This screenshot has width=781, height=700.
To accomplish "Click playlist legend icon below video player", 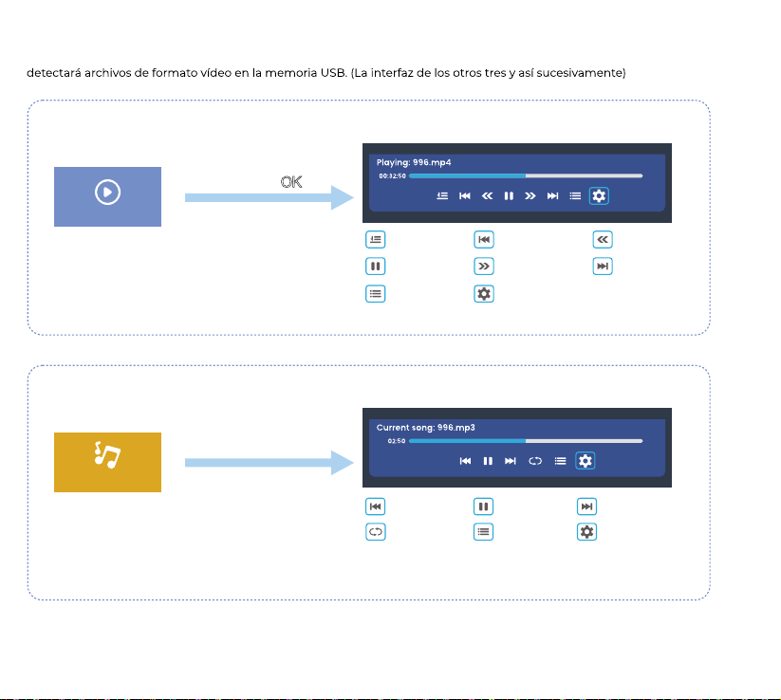I will tap(376, 294).
